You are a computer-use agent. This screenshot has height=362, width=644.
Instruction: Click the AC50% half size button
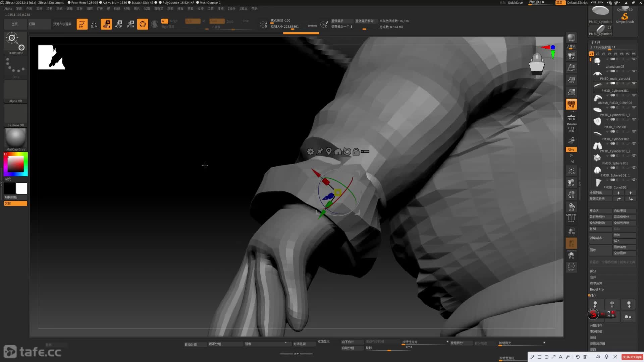coord(571,92)
